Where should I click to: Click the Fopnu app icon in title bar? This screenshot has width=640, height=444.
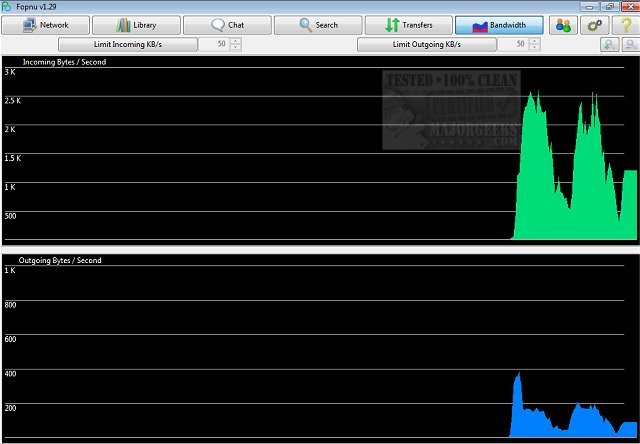[6, 7]
